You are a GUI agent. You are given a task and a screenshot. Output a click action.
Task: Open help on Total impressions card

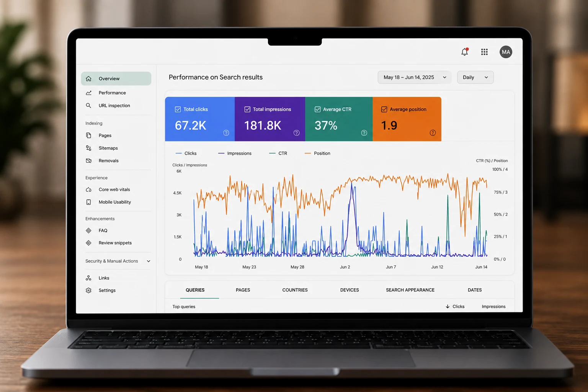coord(297,133)
